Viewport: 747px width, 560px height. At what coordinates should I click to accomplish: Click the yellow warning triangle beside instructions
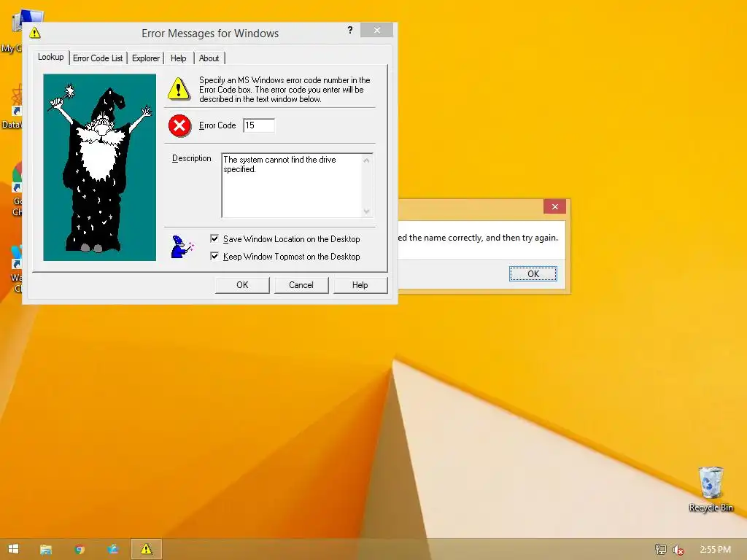[179, 88]
